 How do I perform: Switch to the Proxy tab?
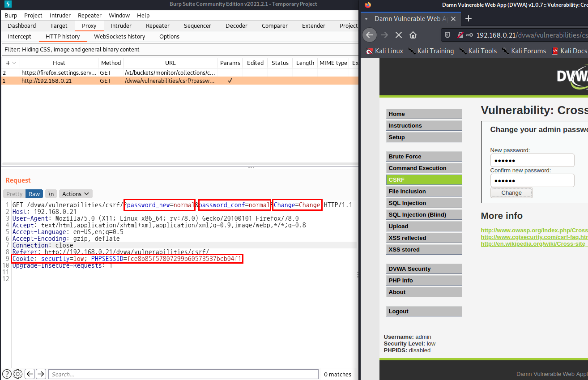point(89,26)
